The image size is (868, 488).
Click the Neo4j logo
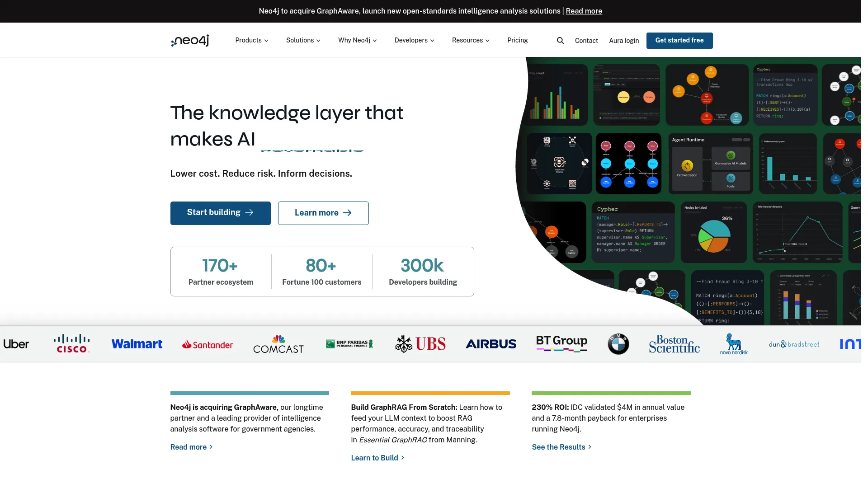pyautogui.click(x=190, y=41)
